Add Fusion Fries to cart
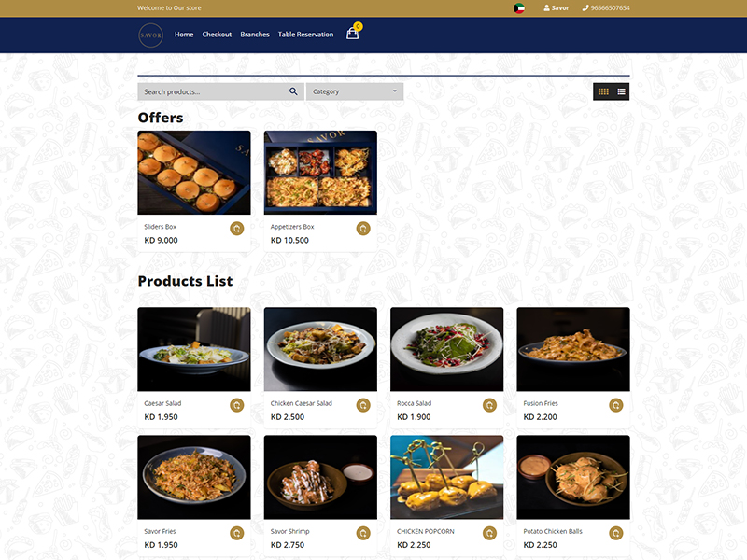Viewport: 747px width, 560px height. (616, 405)
